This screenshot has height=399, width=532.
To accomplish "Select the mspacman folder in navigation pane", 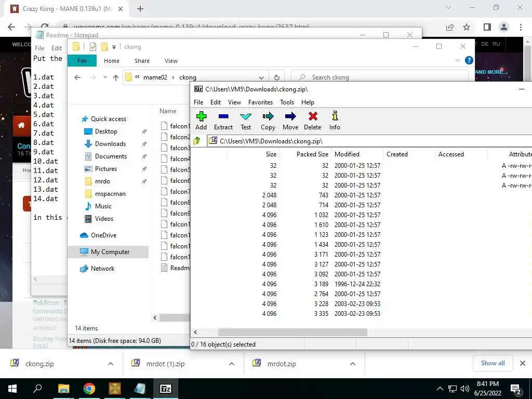I will pyautogui.click(x=110, y=194).
